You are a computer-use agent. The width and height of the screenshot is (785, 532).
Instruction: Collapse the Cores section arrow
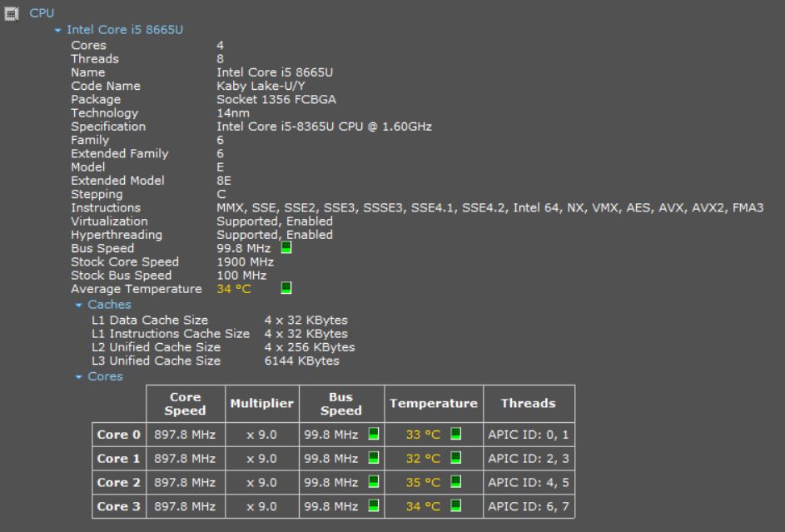coord(78,376)
